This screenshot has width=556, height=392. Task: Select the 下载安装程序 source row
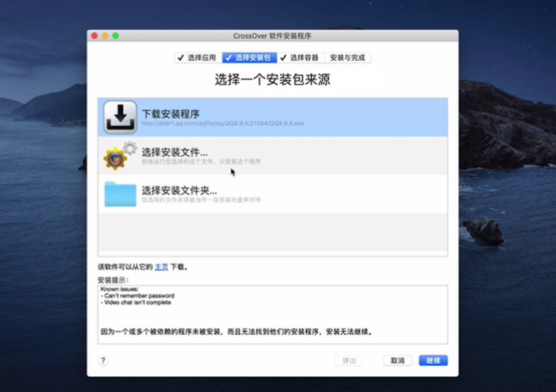(x=272, y=117)
